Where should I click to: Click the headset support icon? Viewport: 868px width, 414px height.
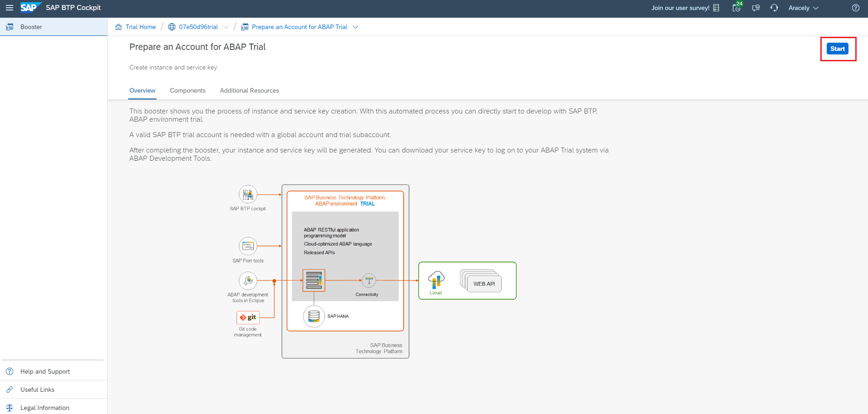(774, 8)
